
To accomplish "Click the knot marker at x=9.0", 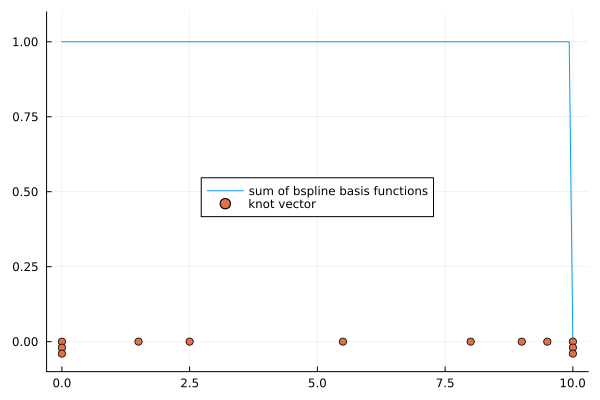I will [521, 342].
